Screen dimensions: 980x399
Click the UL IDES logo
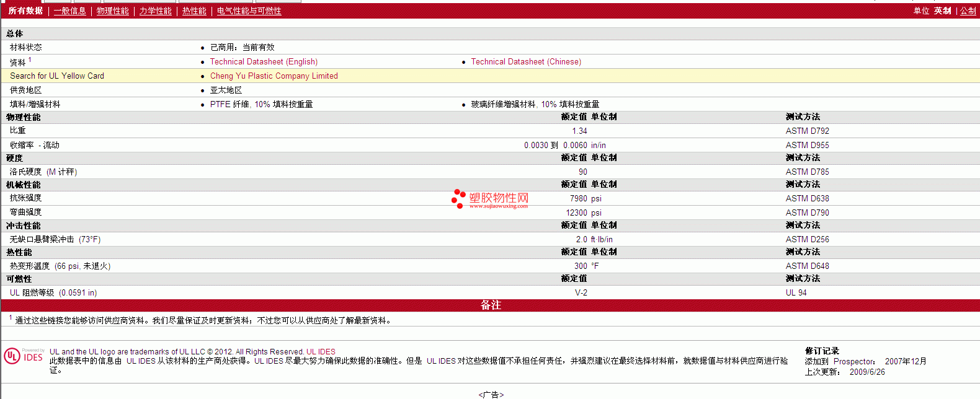(x=24, y=356)
